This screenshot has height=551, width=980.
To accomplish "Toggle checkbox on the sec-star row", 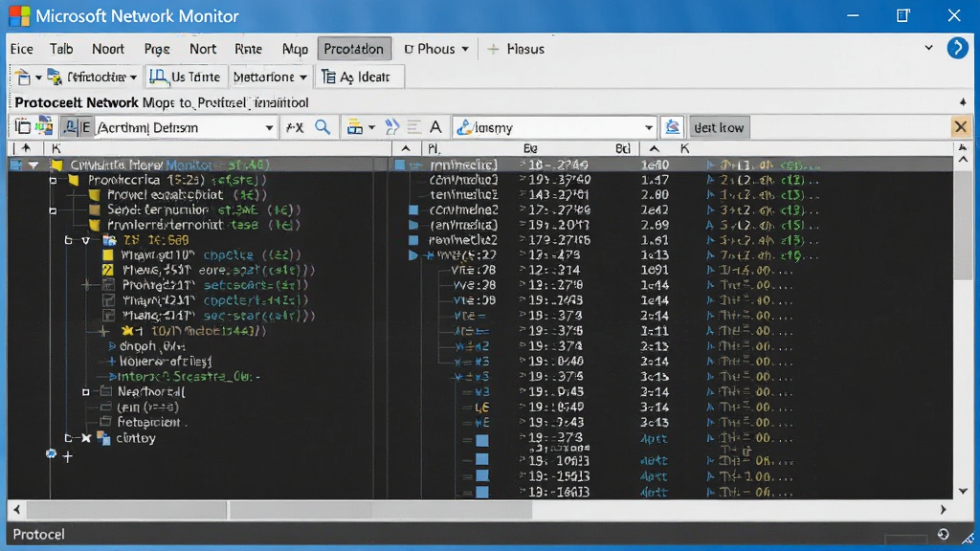I will coord(108,316).
